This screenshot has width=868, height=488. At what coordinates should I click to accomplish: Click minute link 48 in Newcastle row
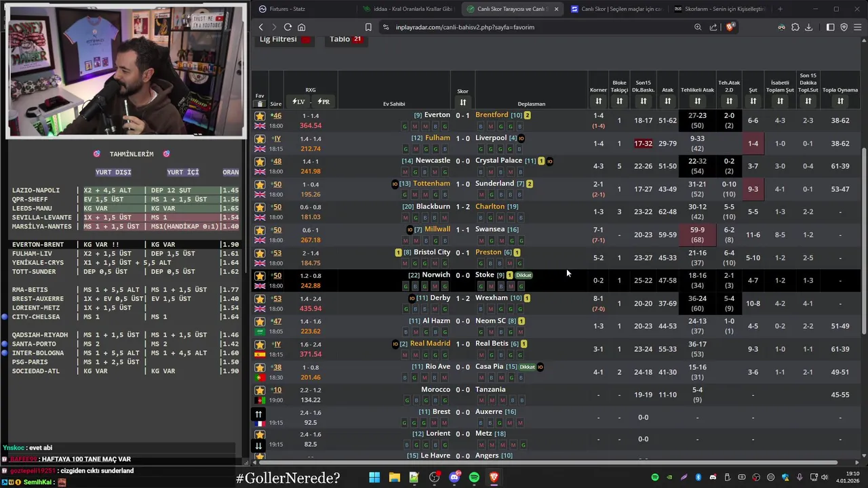(277, 161)
